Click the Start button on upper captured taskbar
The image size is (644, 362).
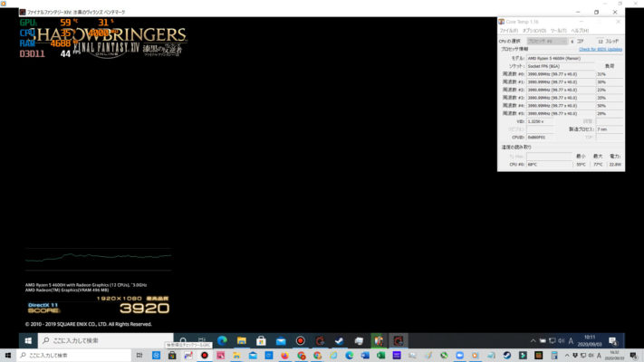pyautogui.click(x=28, y=340)
